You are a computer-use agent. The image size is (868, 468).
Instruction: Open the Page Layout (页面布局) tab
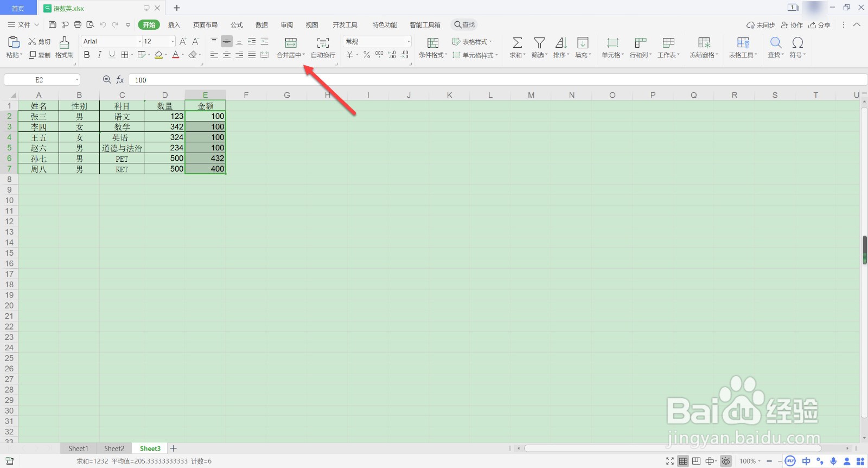[205, 25]
